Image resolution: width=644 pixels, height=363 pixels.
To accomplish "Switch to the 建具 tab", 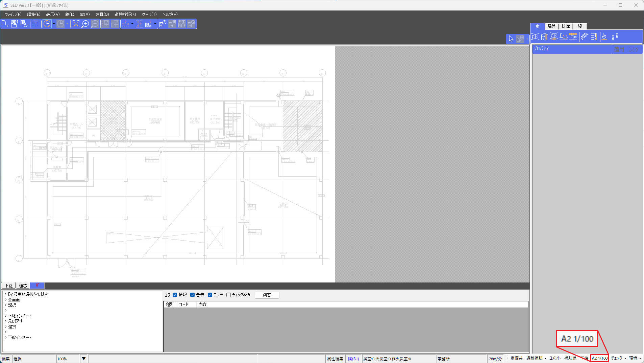I will [x=551, y=26].
